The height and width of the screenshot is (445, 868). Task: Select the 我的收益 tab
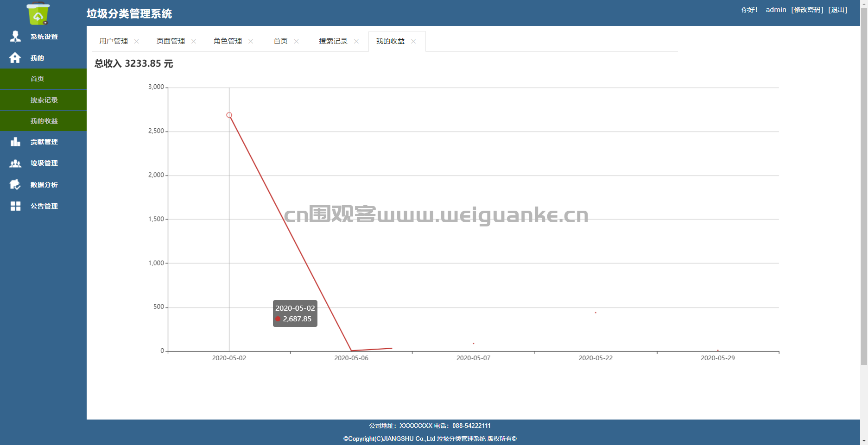point(390,41)
